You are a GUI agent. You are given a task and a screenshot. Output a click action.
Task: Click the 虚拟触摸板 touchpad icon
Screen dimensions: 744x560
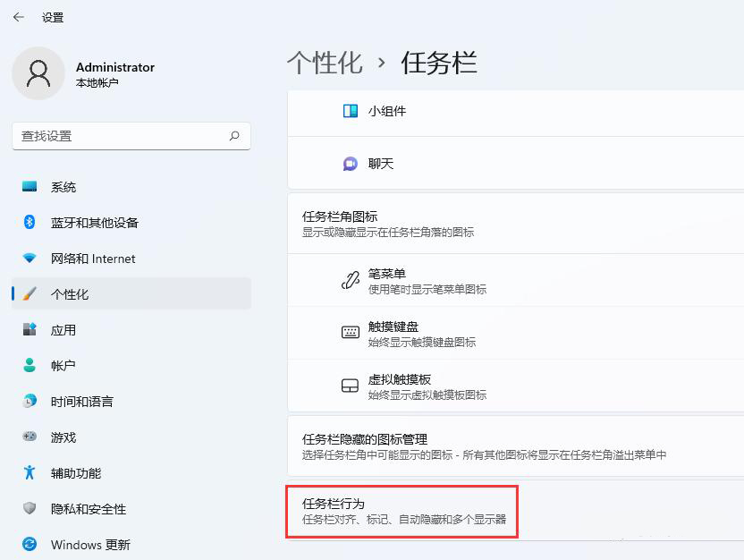point(351,386)
